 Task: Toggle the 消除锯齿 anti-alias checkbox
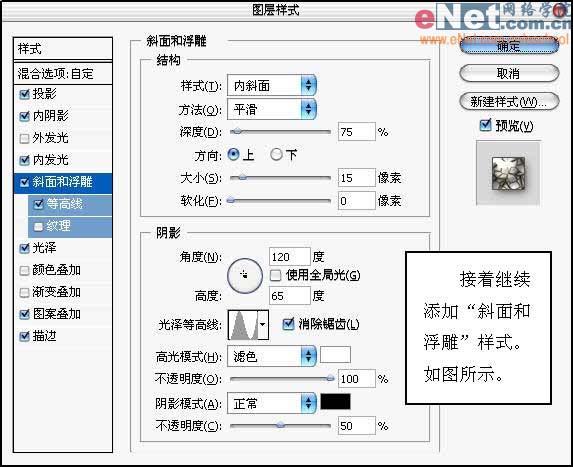288,323
